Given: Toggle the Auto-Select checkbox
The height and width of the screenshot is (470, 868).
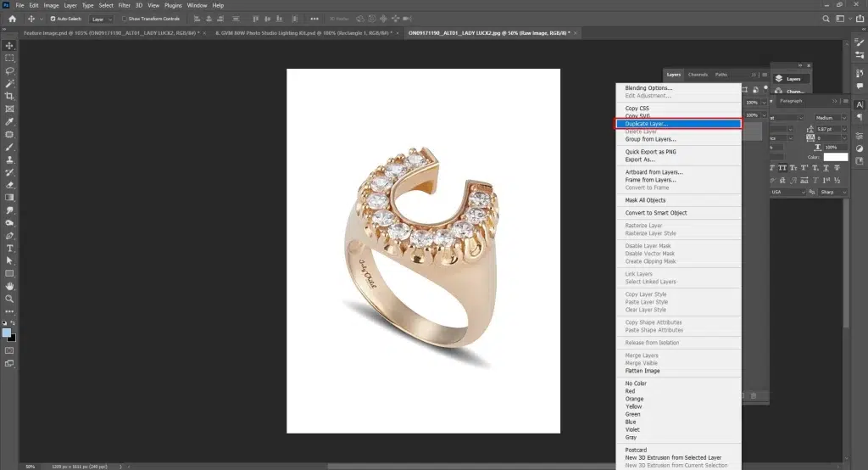Looking at the screenshot, I should (53, 18).
